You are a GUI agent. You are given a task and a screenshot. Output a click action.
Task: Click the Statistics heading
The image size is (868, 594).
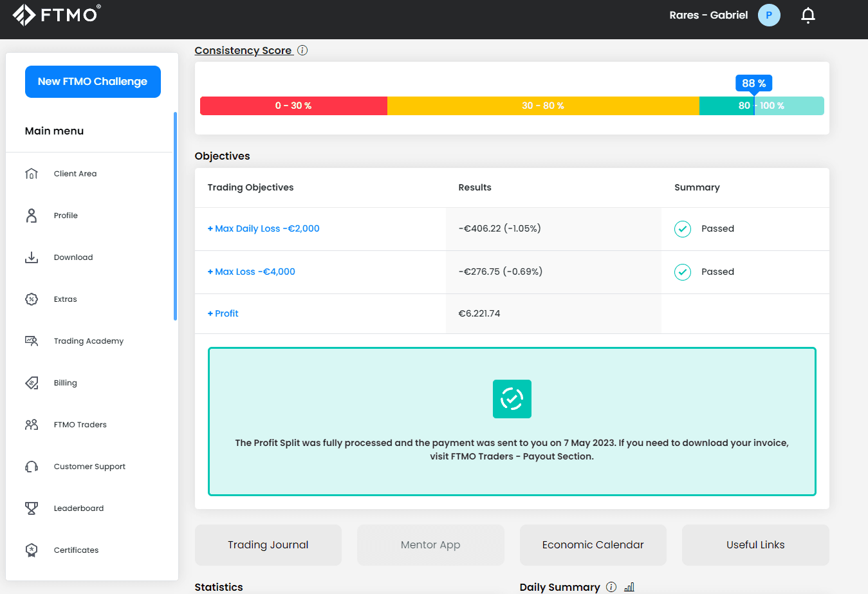219,587
